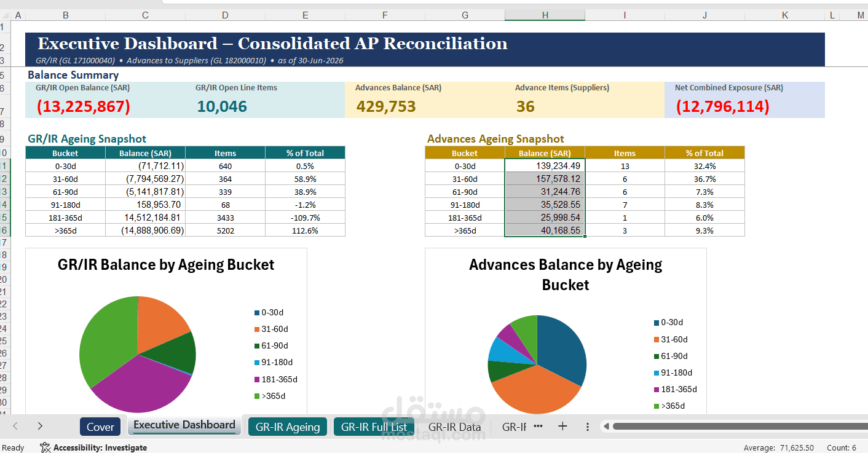This screenshot has width=868, height=453.
Task: Click the horizontal scrollbar's left arrow
Action: (606, 427)
